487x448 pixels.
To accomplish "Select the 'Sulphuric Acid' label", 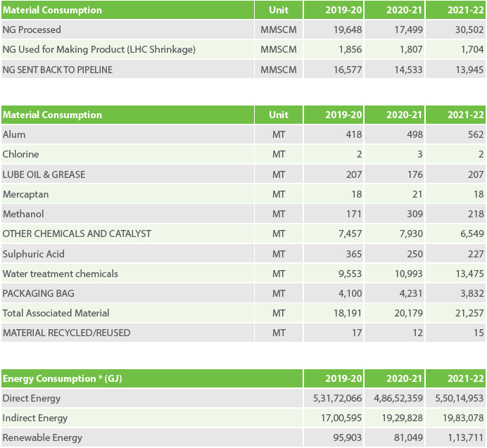I will tap(34, 254).
